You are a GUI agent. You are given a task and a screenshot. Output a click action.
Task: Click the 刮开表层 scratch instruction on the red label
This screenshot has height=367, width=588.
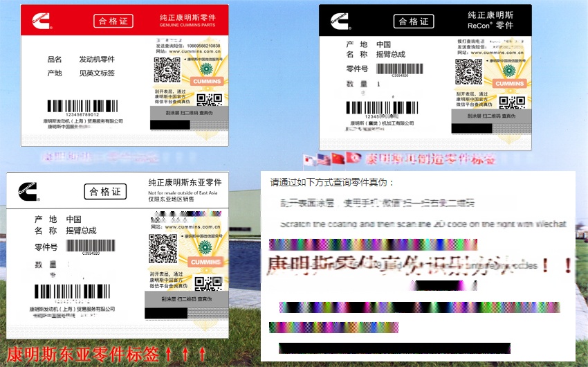point(172,96)
